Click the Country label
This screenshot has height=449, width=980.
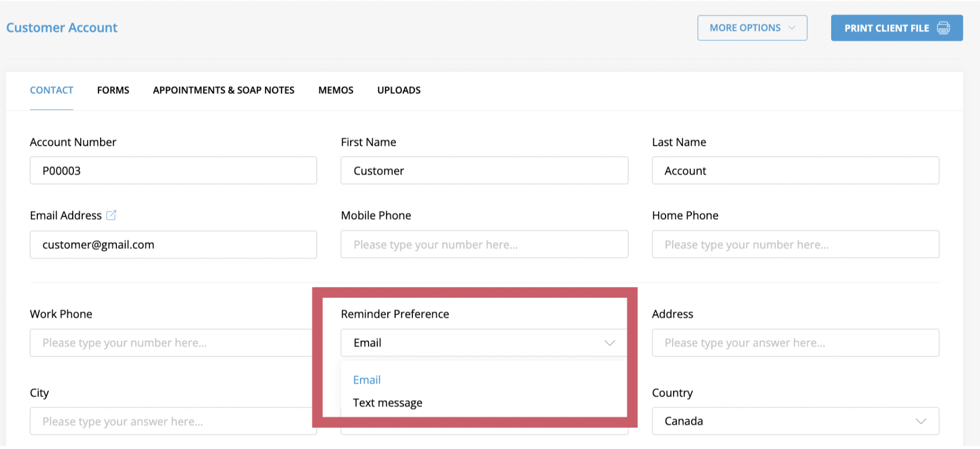[x=672, y=393]
